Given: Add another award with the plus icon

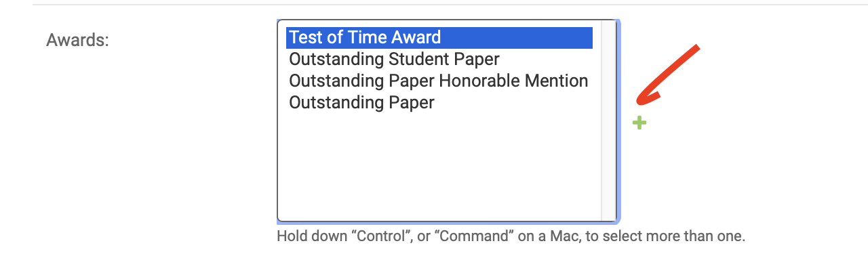Looking at the screenshot, I should point(639,123).
